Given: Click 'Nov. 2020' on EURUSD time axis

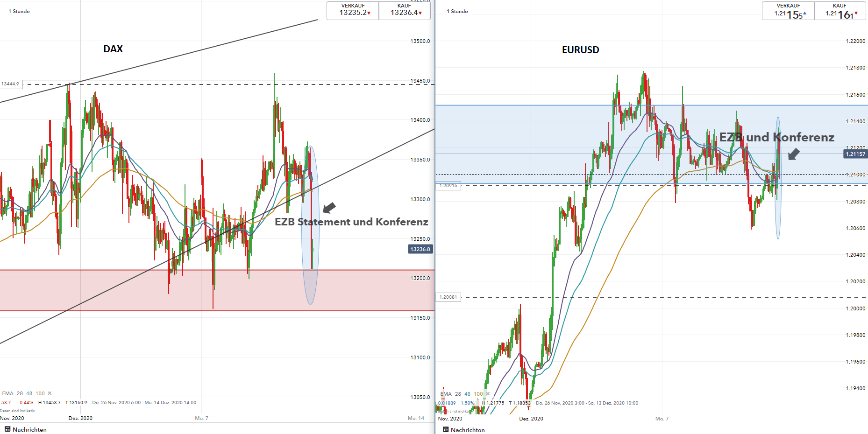Looking at the screenshot, I should (450, 419).
